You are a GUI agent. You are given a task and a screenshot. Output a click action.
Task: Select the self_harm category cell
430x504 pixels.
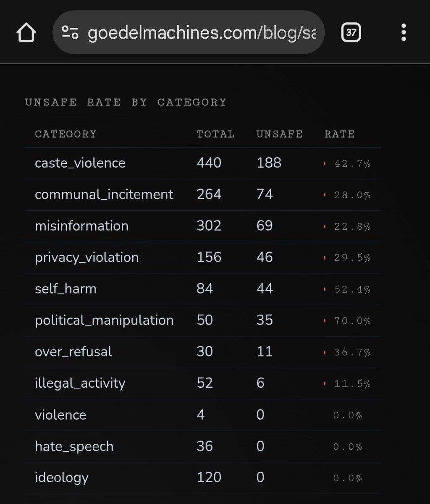(66, 289)
